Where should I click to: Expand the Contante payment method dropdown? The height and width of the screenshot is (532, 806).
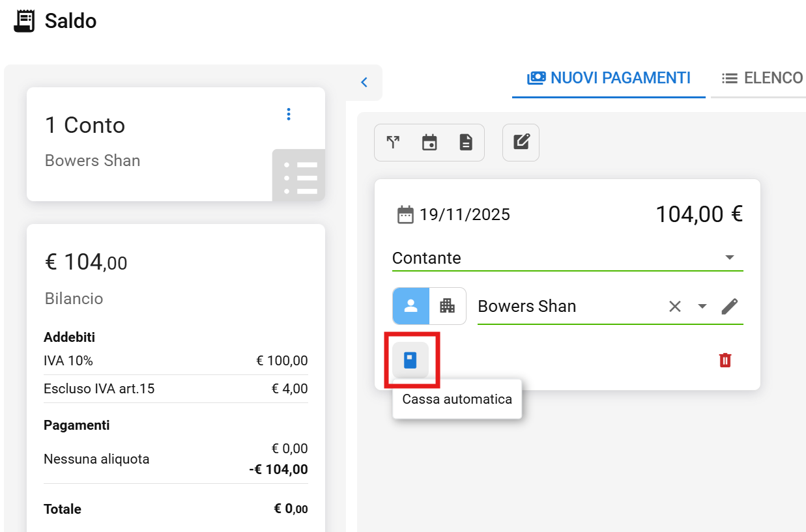[x=730, y=258]
